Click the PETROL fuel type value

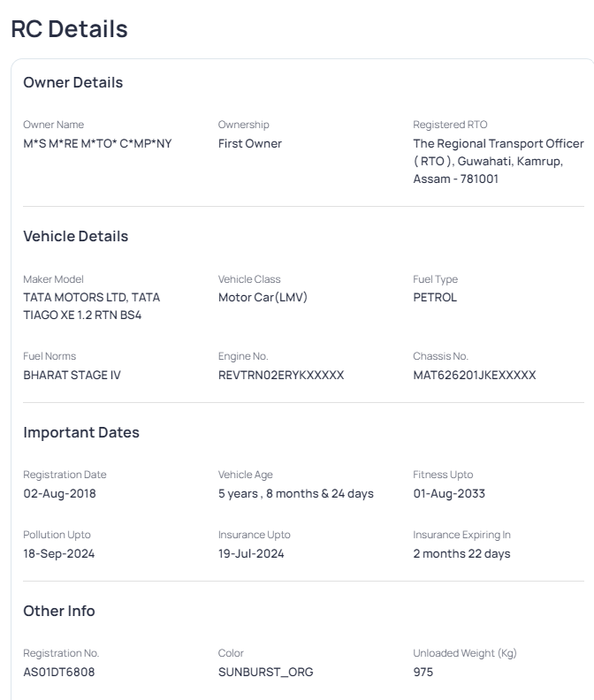[x=435, y=297]
